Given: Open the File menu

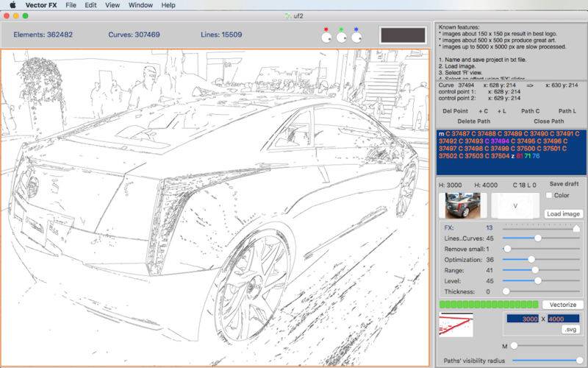Looking at the screenshot, I should coord(71,5).
